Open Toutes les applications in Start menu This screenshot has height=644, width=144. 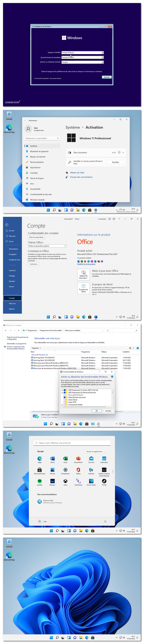tap(96, 452)
